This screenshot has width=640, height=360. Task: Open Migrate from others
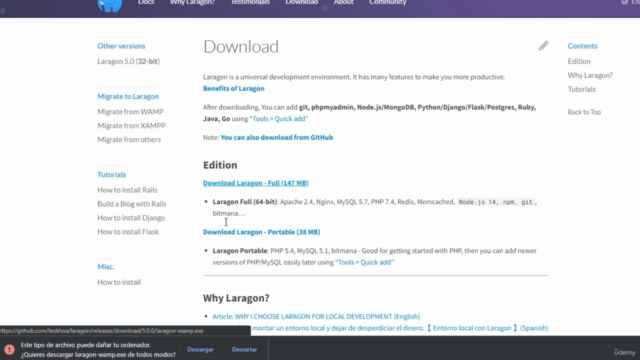[x=129, y=139]
